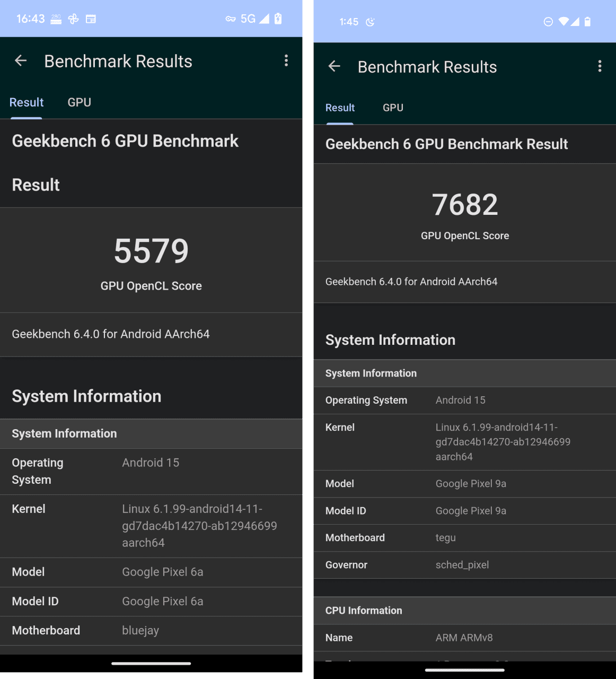Viewport: 616px width, 679px height.
Task: Tap Geekbench 6.4.0 version line on left
Action: coord(111,334)
